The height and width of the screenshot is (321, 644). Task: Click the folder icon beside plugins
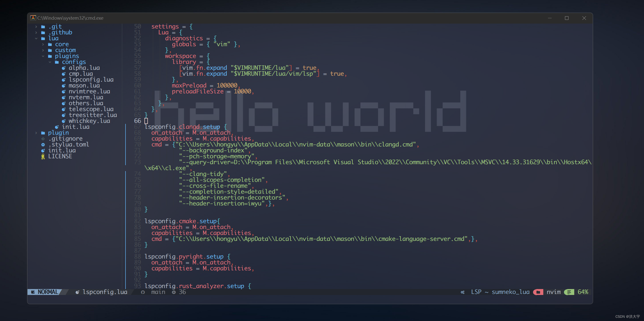[50, 56]
